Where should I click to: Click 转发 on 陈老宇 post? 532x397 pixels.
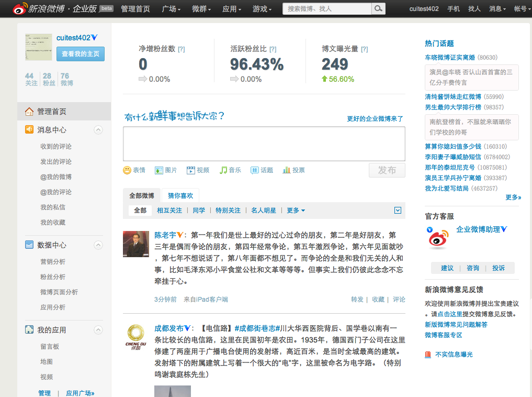[357, 300]
